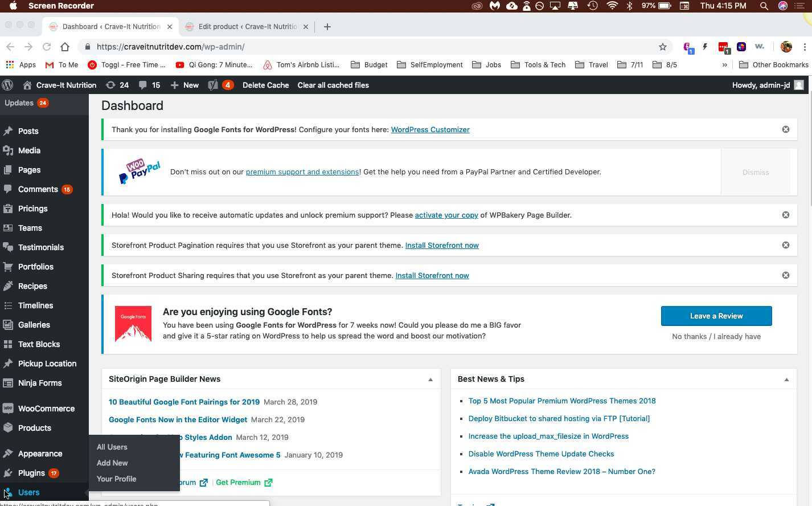Click the Leave a Review button
This screenshot has height=506, width=812.
[x=716, y=316]
